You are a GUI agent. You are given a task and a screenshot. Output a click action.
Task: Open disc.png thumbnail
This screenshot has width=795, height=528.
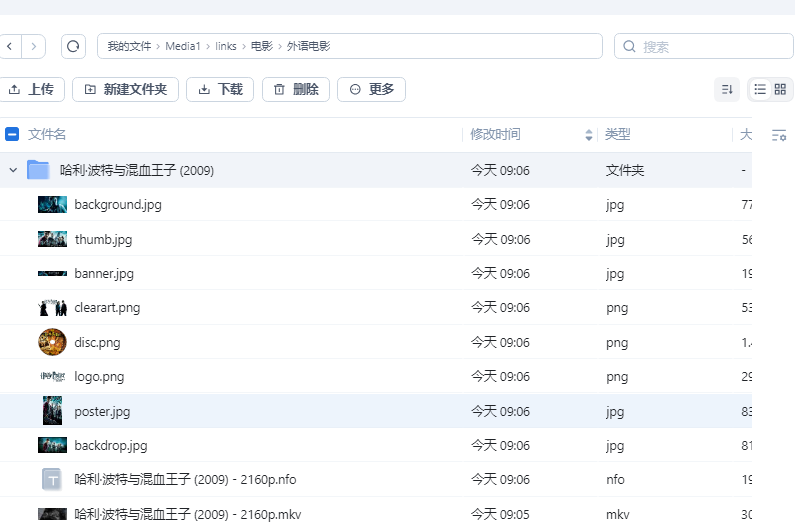coord(52,342)
